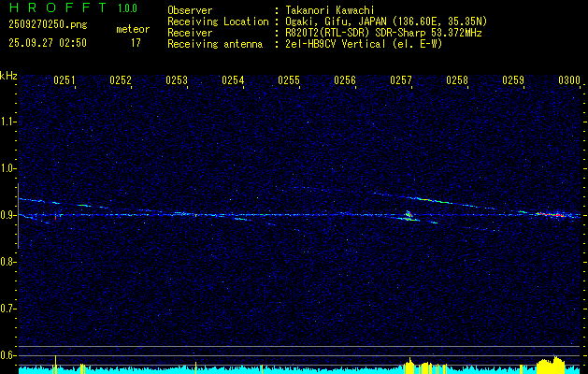Click the Receiving Location label
The width and height of the screenshot is (588, 374).
point(218,22)
